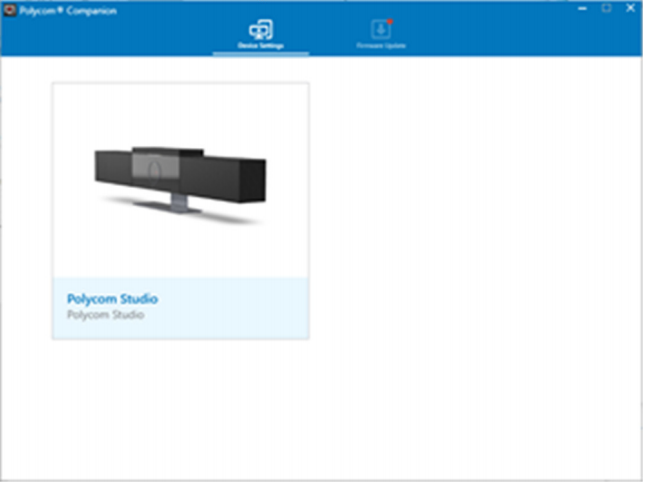646x484 pixels.
Task: Open the Device Settings tab
Action: pyautogui.click(x=261, y=35)
